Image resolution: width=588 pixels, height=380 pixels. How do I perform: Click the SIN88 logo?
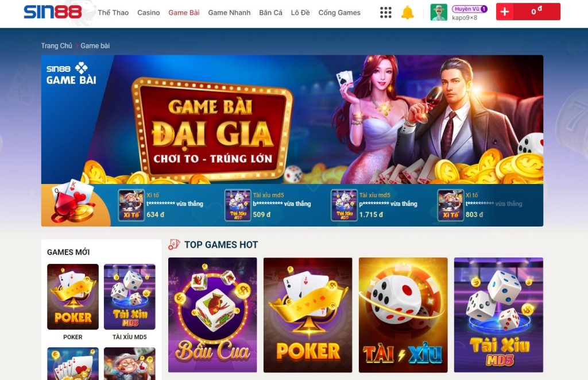coord(52,12)
